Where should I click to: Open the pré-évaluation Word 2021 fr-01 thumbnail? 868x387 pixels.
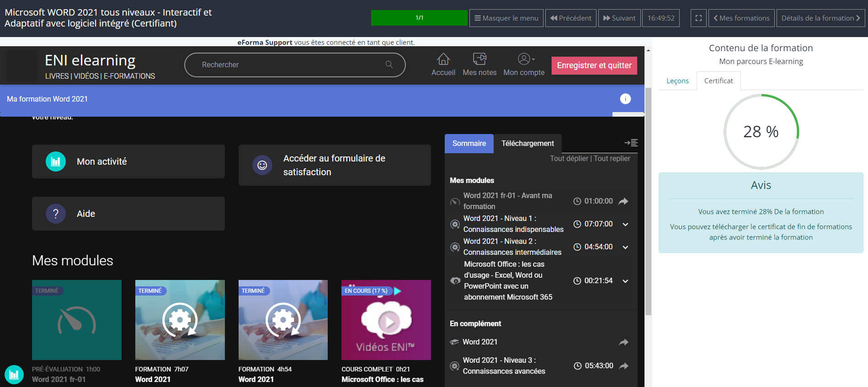tap(77, 320)
